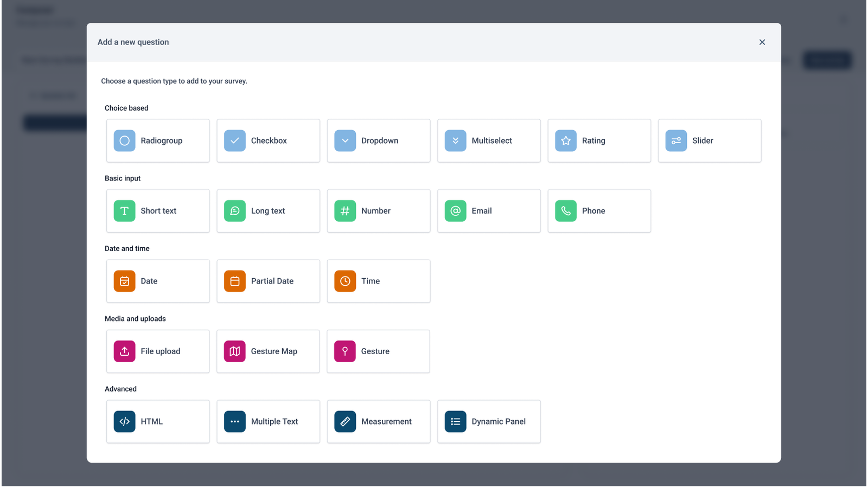Choose the Gesture Map icon
The width and height of the screenshot is (868, 488).
(235, 351)
